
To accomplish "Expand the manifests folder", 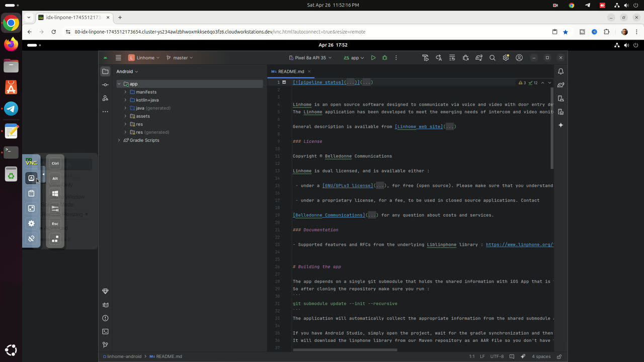I will point(126,92).
